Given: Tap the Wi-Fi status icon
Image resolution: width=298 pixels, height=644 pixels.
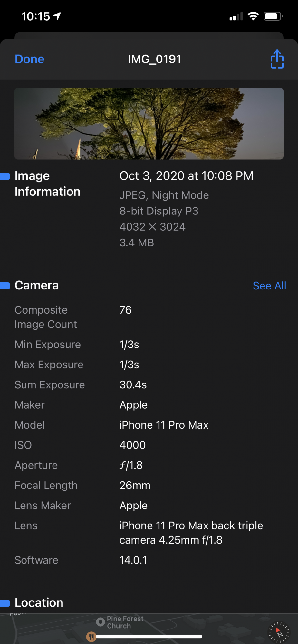Looking at the screenshot, I should 253,16.
